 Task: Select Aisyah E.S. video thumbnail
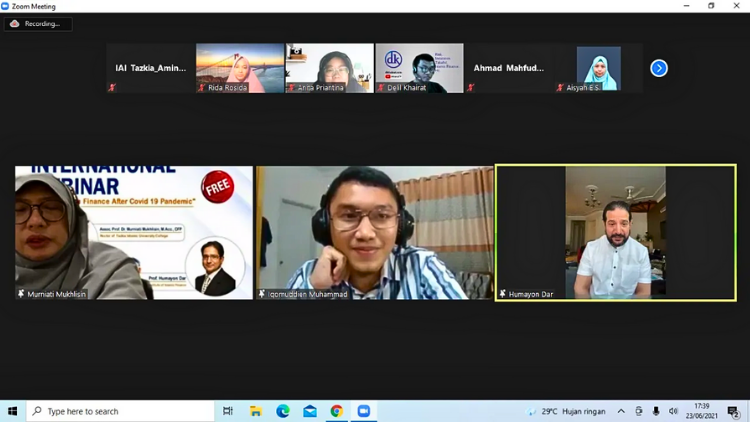point(599,68)
